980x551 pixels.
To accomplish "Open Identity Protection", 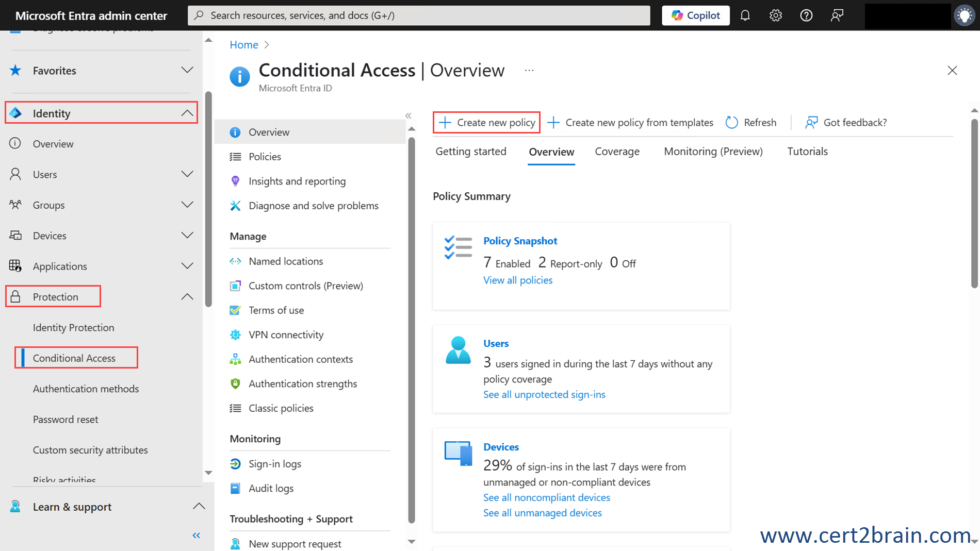I will [73, 327].
